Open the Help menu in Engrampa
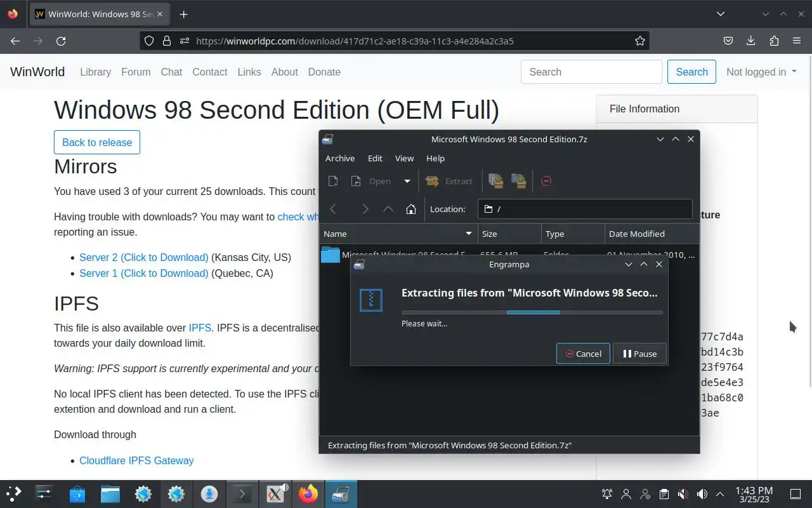The image size is (812, 508). (x=435, y=158)
